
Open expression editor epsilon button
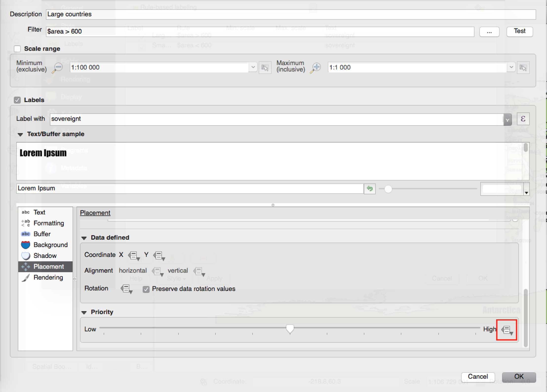point(523,119)
